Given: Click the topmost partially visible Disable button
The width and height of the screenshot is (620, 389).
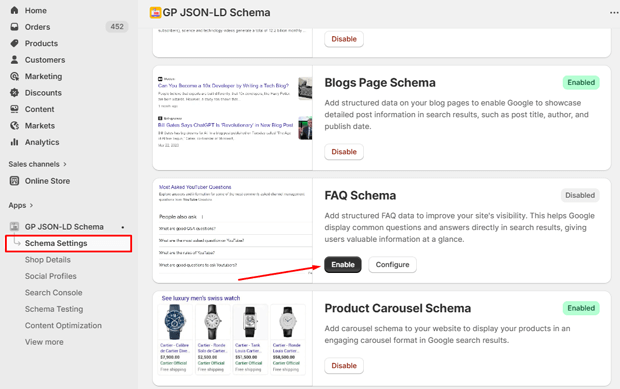Looking at the screenshot, I should [344, 39].
